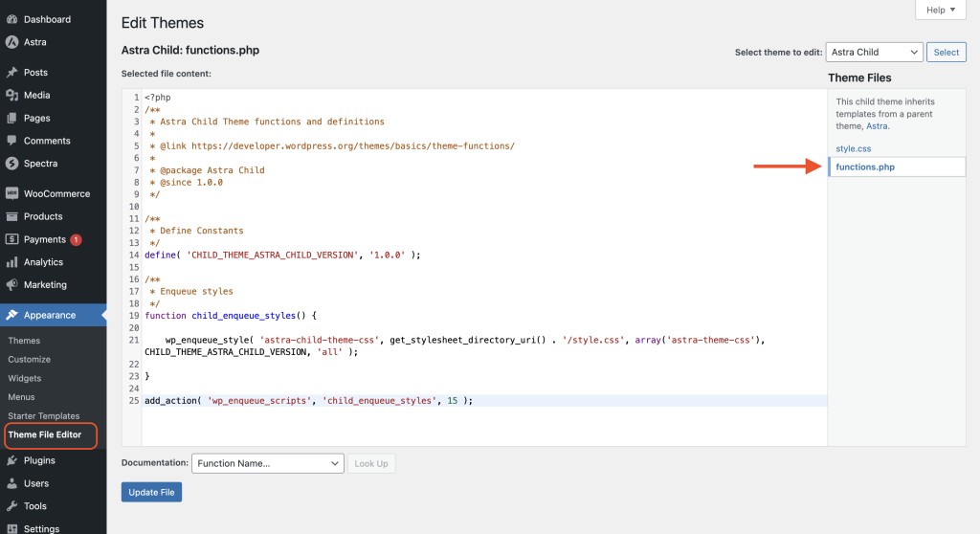980x534 pixels.
Task: Open the Function Name documentation dropdown
Action: tap(268, 463)
